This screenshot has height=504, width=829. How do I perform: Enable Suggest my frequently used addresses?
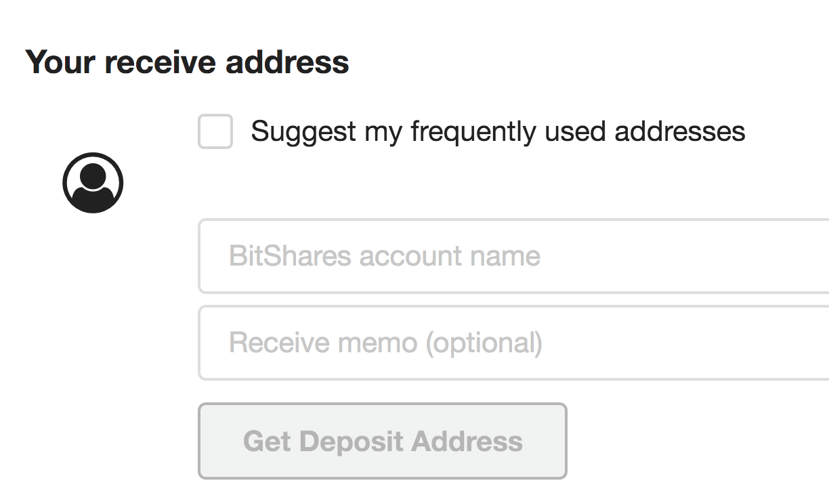(215, 131)
